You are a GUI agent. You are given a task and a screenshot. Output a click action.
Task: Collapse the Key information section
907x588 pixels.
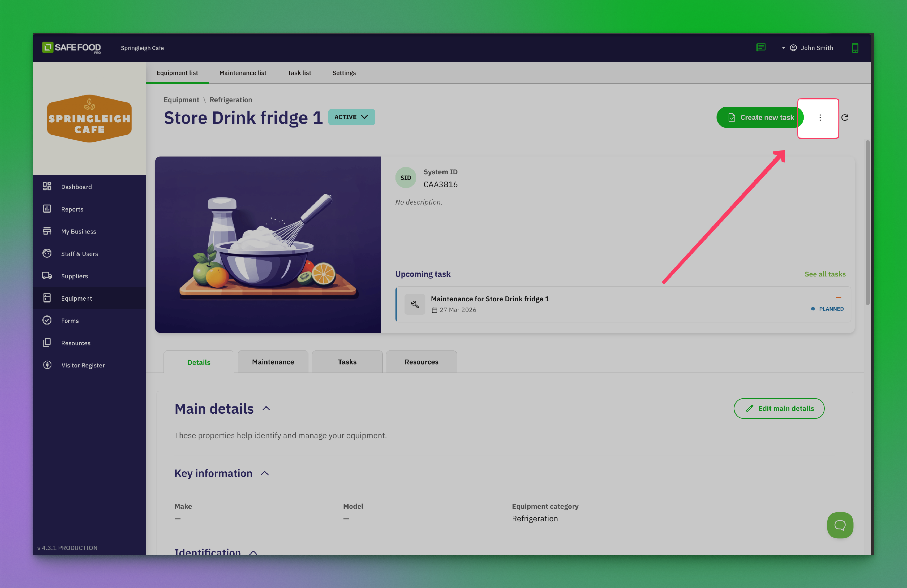click(x=265, y=473)
